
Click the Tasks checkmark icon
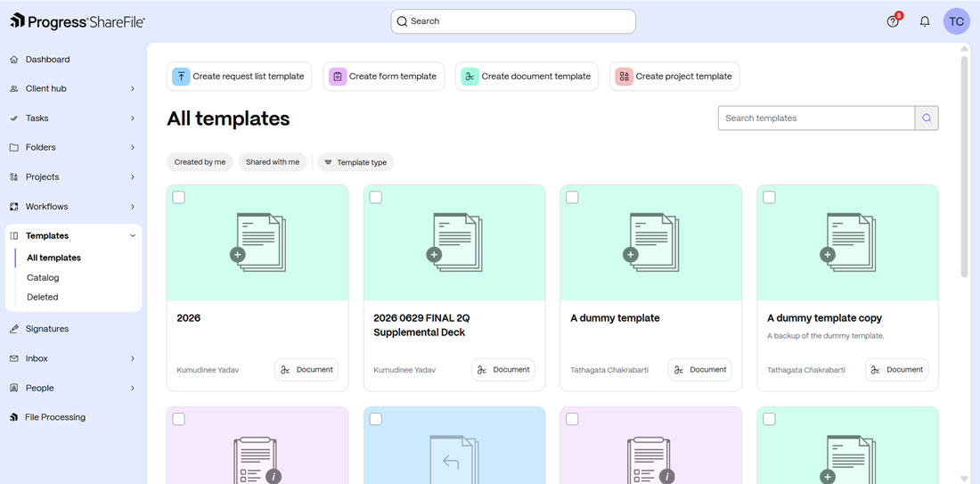[x=13, y=119]
